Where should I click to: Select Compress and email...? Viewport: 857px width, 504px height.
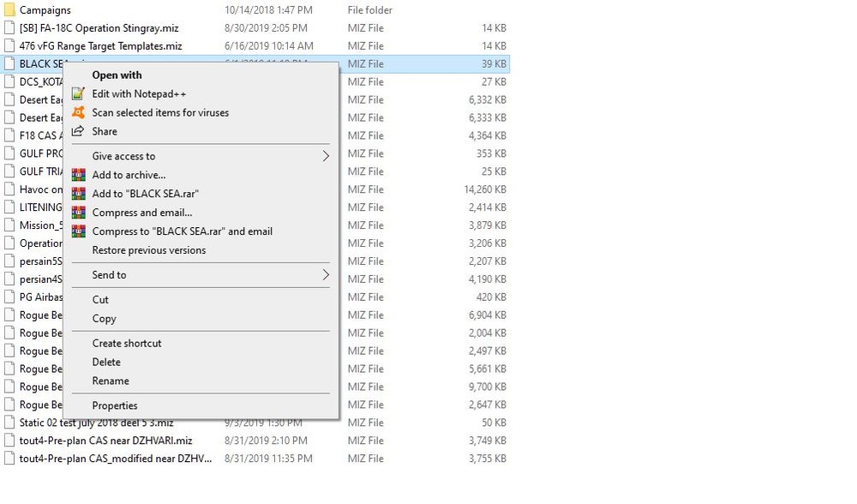[141, 213]
